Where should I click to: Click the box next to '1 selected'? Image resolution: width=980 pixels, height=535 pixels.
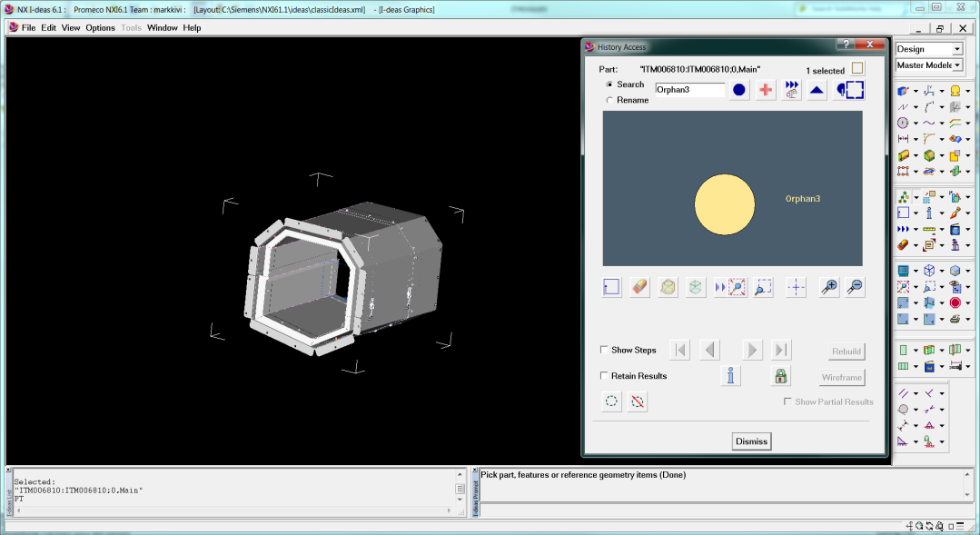(857, 68)
